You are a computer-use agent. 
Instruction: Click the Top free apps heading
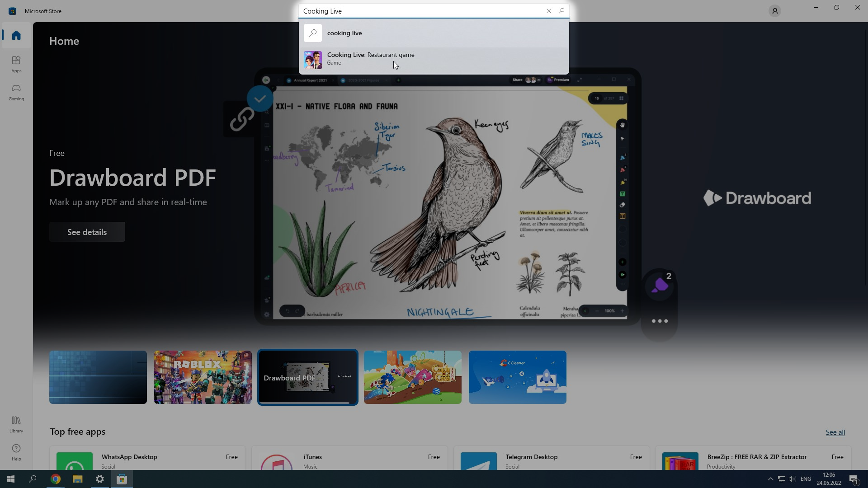coord(78,432)
